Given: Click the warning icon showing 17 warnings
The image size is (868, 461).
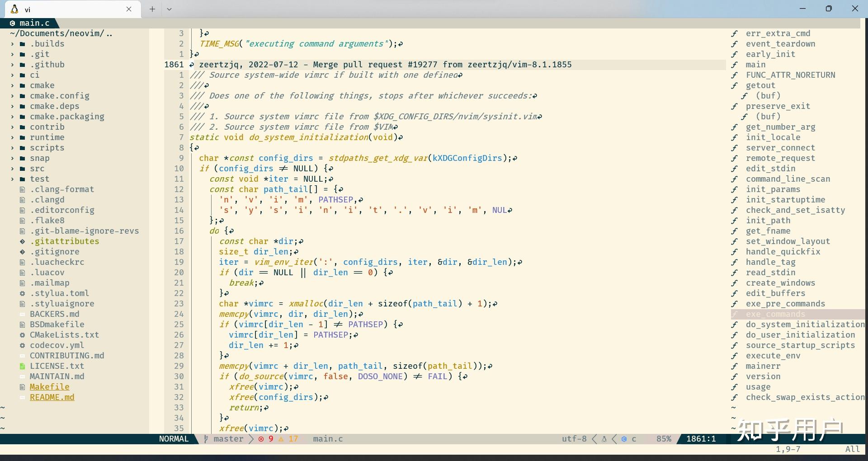Looking at the screenshot, I should click(x=281, y=439).
